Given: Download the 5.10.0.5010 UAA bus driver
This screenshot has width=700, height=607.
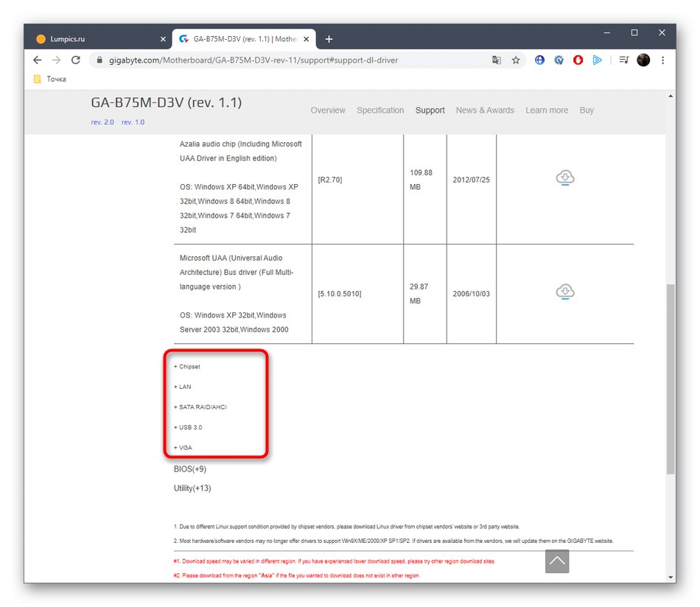Looking at the screenshot, I should pos(565,292).
